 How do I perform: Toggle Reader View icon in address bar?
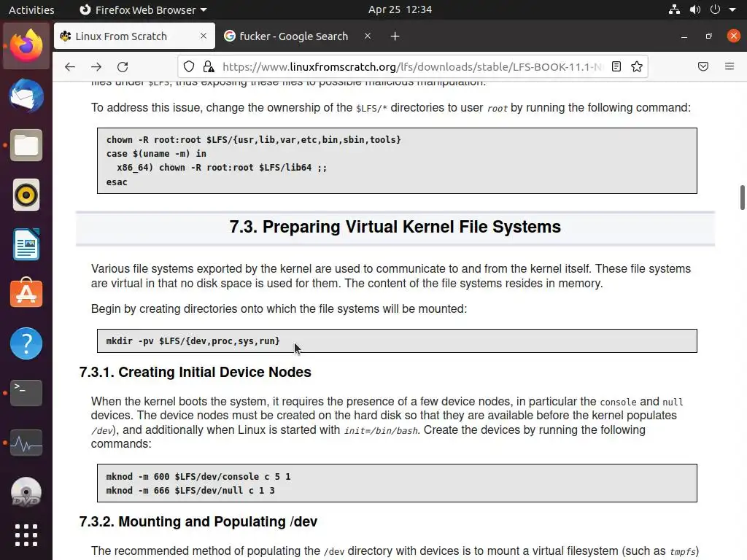pyautogui.click(x=616, y=66)
